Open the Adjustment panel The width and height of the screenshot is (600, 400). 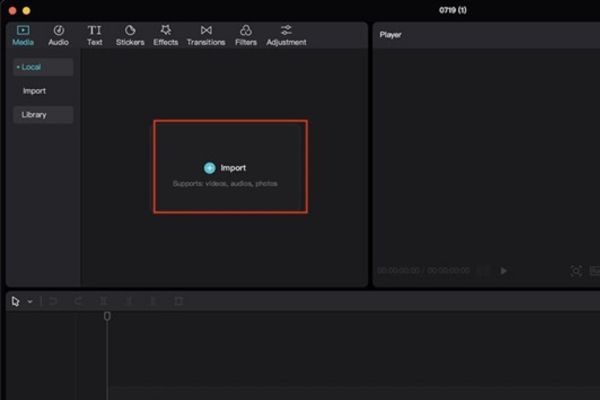pyautogui.click(x=286, y=35)
